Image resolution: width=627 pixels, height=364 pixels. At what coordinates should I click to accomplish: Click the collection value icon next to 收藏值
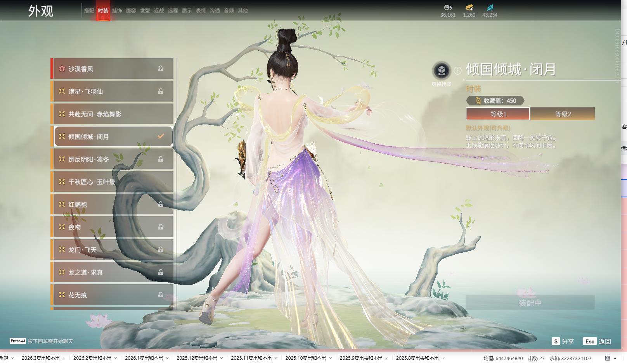coord(478,101)
